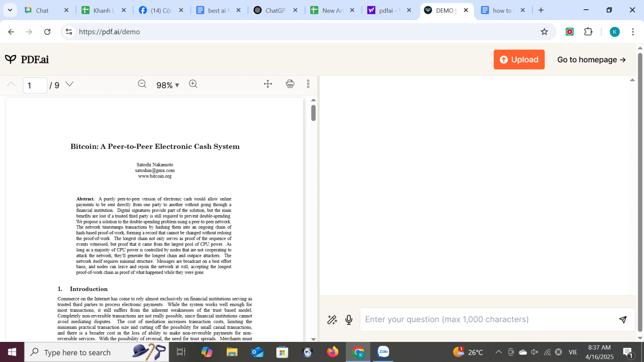Zoom in on the document
Image resolution: width=644 pixels, height=362 pixels.
click(x=193, y=84)
